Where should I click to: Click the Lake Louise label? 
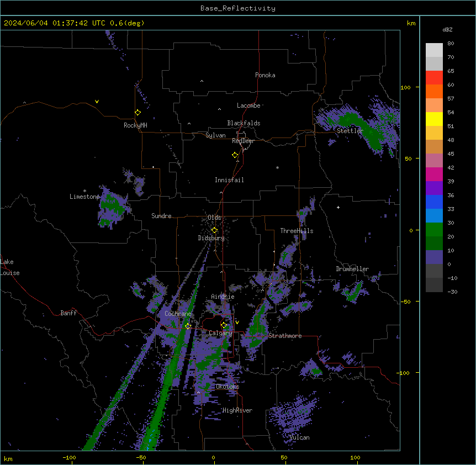click(10, 267)
